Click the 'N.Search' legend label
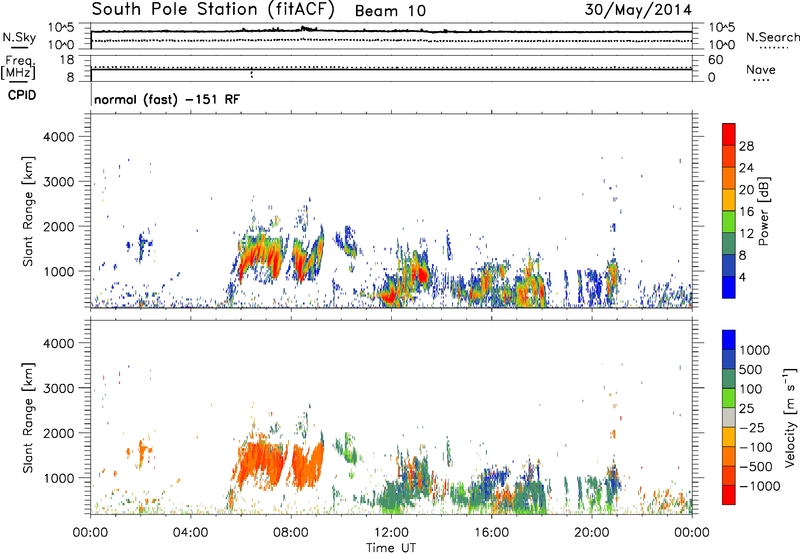This screenshot has width=800, height=554. [x=772, y=37]
